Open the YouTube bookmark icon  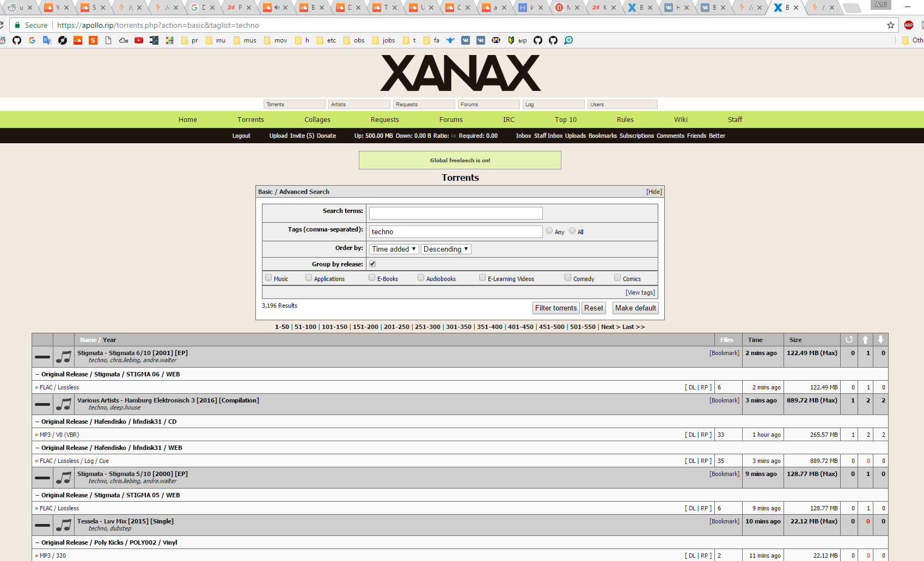click(x=139, y=40)
